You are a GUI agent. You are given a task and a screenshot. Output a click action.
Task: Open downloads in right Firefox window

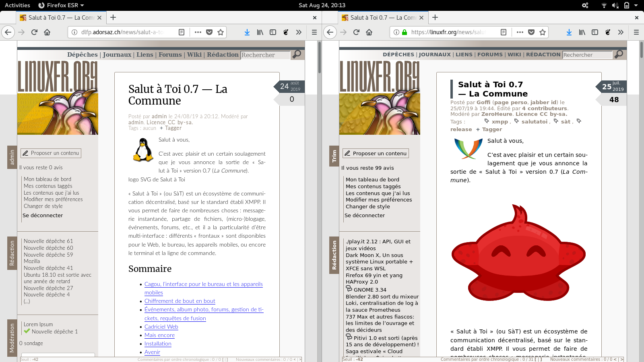click(x=569, y=32)
